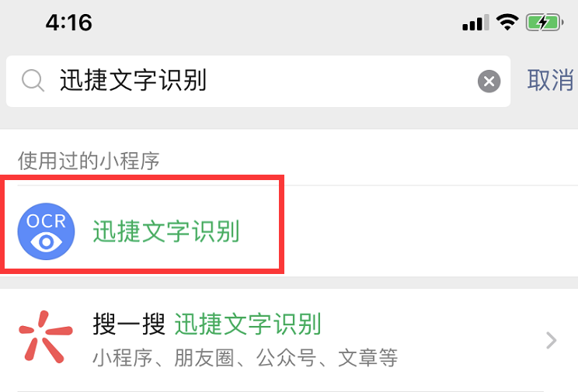
Task: Tap the white eye symbol inside the OCR logo
Action: click(46, 242)
